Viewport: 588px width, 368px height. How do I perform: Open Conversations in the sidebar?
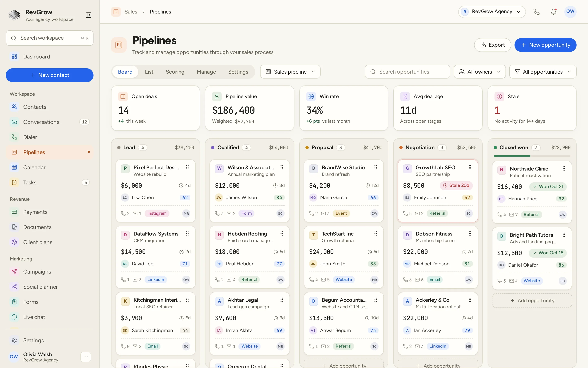click(50, 122)
